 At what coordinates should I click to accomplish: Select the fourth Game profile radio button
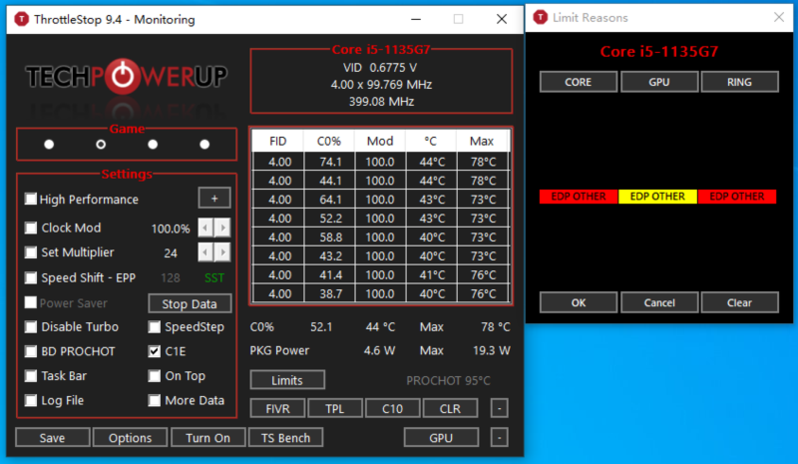(205, 144)
